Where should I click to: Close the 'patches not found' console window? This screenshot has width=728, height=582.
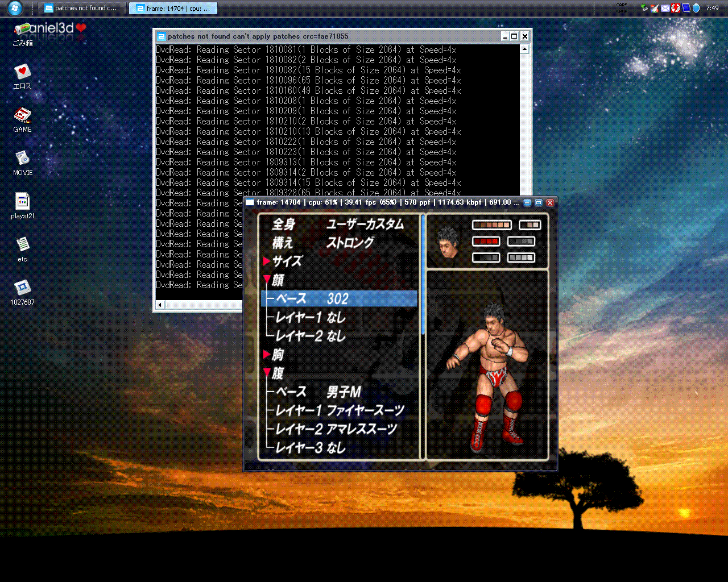coord(524,36)
